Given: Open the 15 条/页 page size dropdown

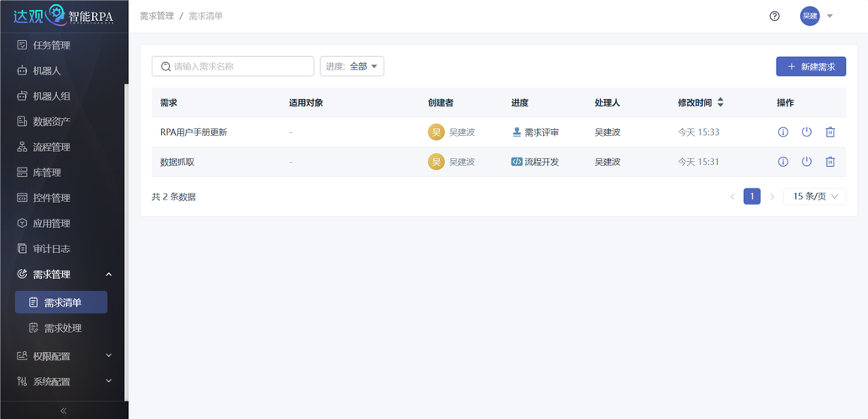Looking at the screenshot, I should pyautogui.click(x=814, y=196).
